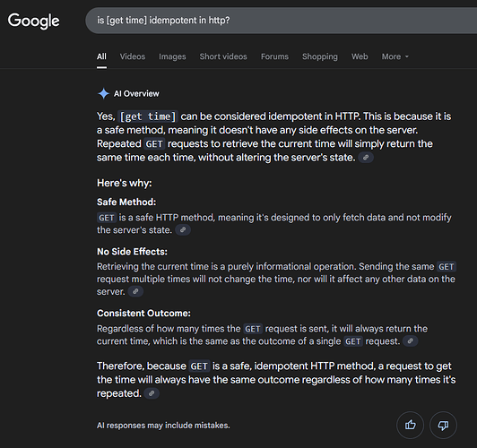Open source link after "server's state" first paragraph

(x=366, y=158)
